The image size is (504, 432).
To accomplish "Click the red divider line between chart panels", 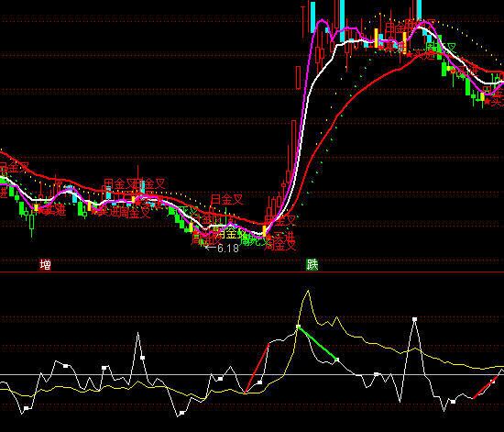I will click(252, 272).
